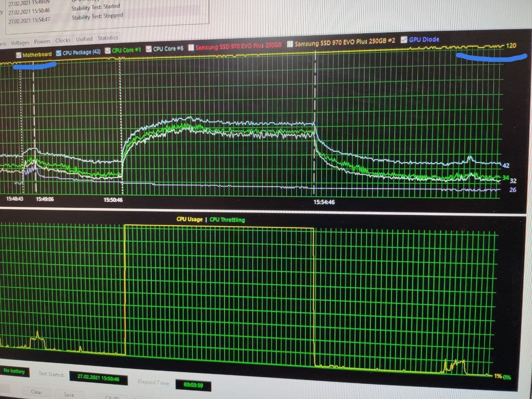Click the 26 temperature reading on graph
The width and height of the screenshot is (532, 399).
coord(512,190)
